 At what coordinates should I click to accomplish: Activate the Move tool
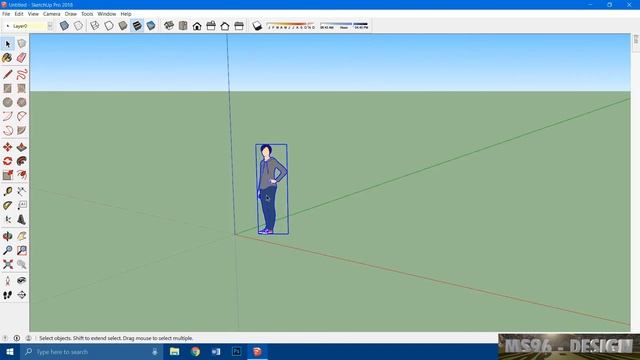tap(7, 147)
